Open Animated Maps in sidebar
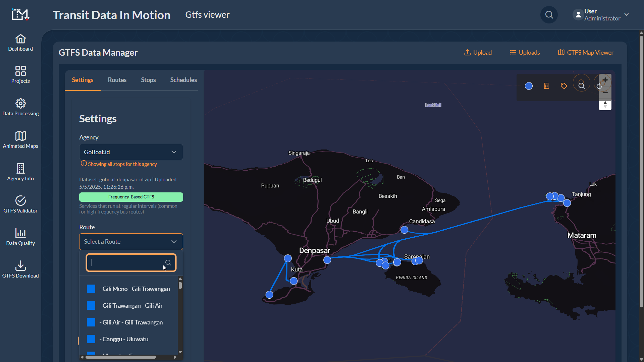Image resolution: width=644 pixels, height=362 pixels. [20, 139]
